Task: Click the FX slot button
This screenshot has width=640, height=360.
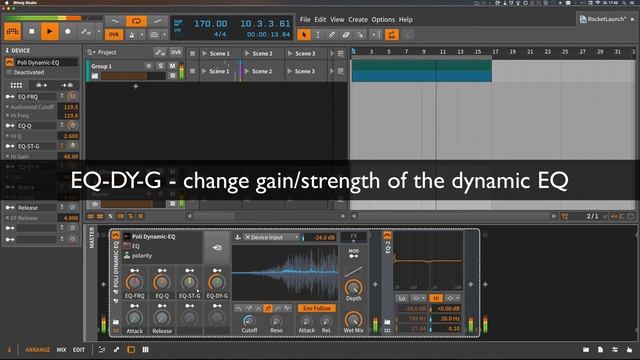Action: (x=353, y=236)
